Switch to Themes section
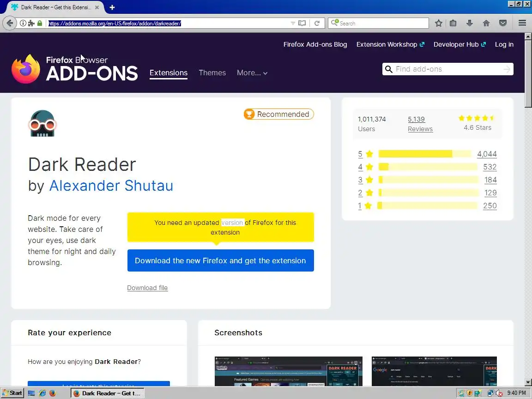 coord(212,73)
